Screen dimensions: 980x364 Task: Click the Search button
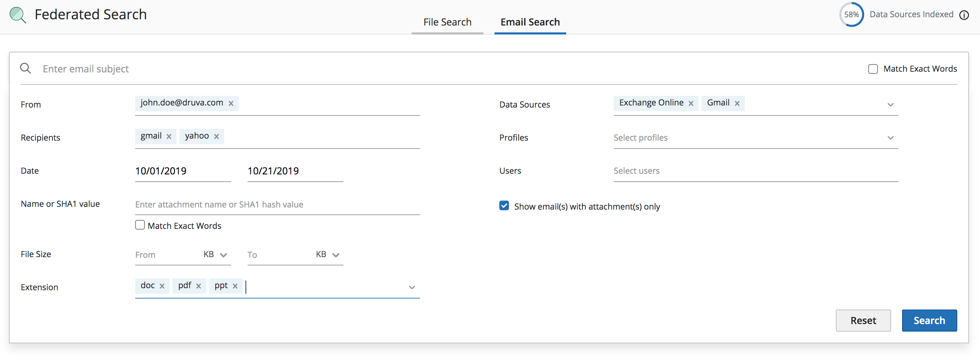929,320
